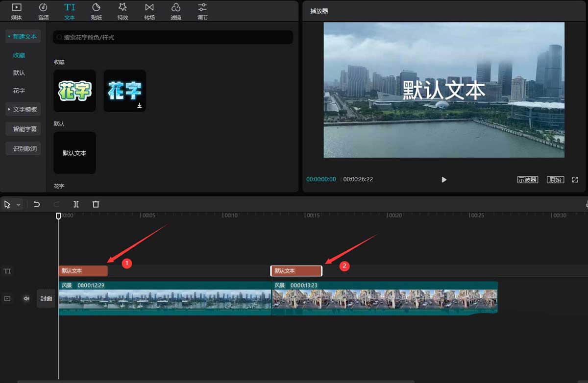Click the green 花字 style thumbnail
Viewport: 588px width, 383px height.
click(74, 91)
